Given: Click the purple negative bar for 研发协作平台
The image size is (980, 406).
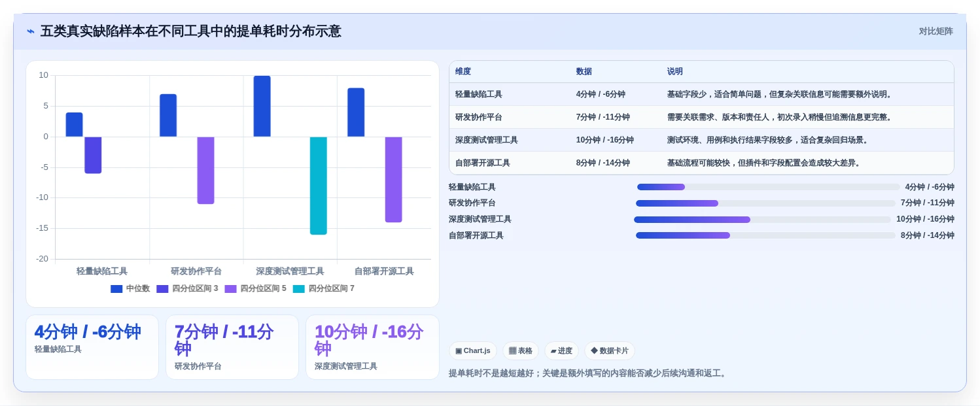Looking at the screenshot, I should (x=206, y=171).
